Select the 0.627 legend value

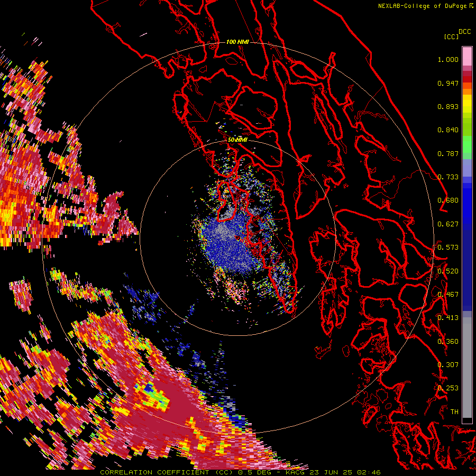448,224
